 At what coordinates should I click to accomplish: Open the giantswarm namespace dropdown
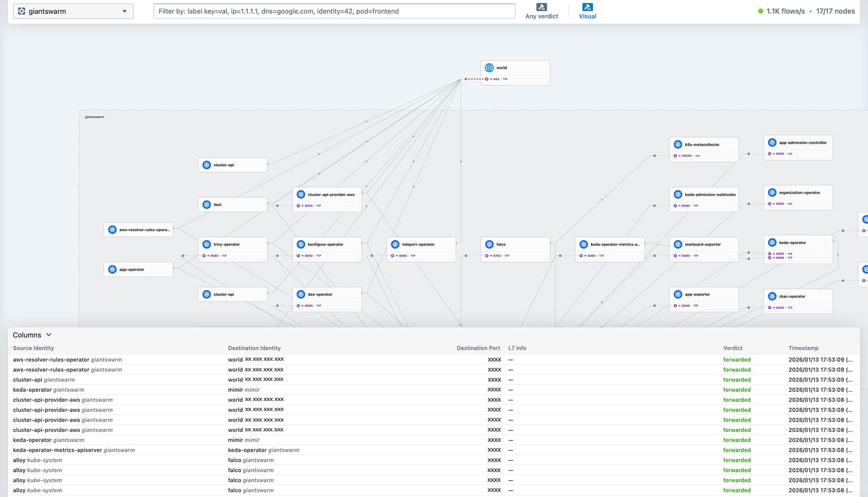coord(73,11)
